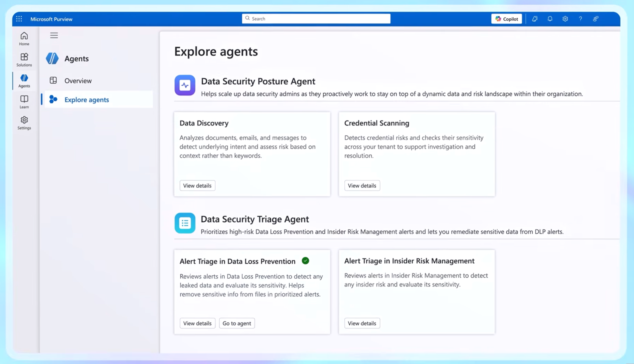The width and height of the screenshot is (634, 364).
Task: View details for Credential Scanning
Action: point(362,185)
